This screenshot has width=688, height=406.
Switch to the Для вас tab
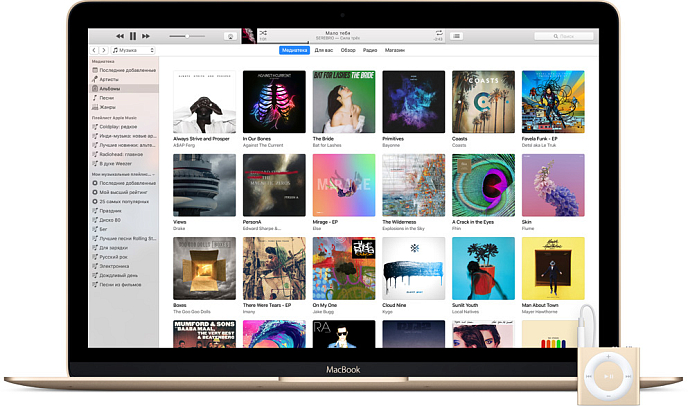pyautogui.click(x=324, y=50)
